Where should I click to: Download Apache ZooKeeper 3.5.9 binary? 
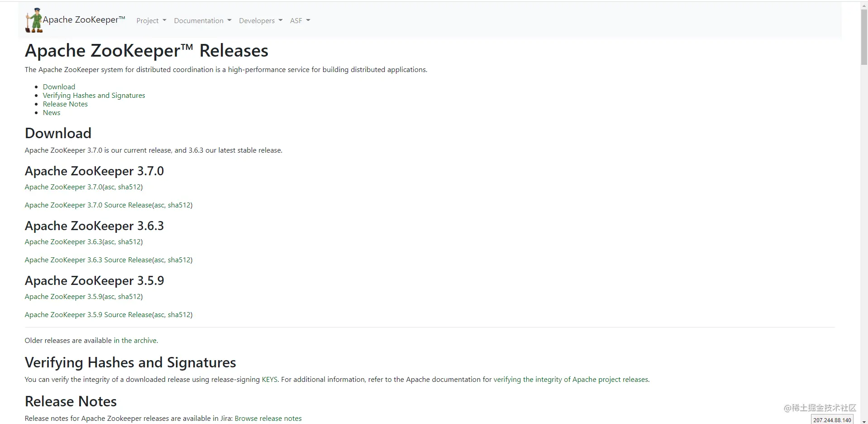pos(63,296)
